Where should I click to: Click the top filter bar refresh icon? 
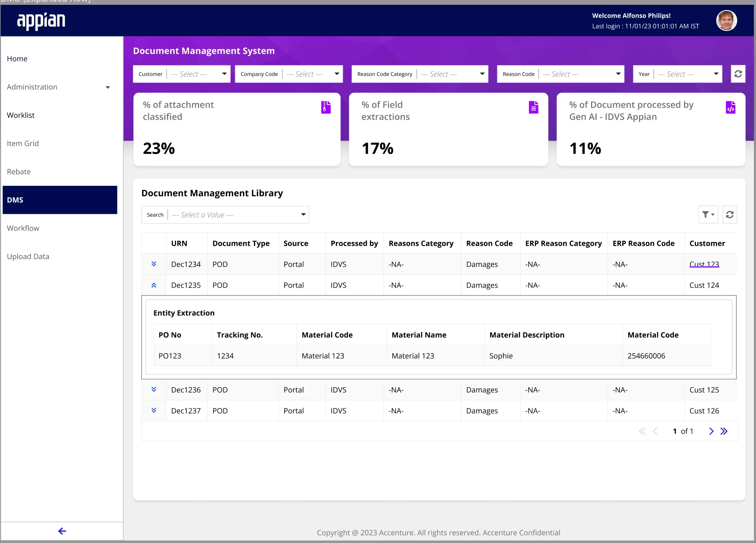tap(738, 74)
